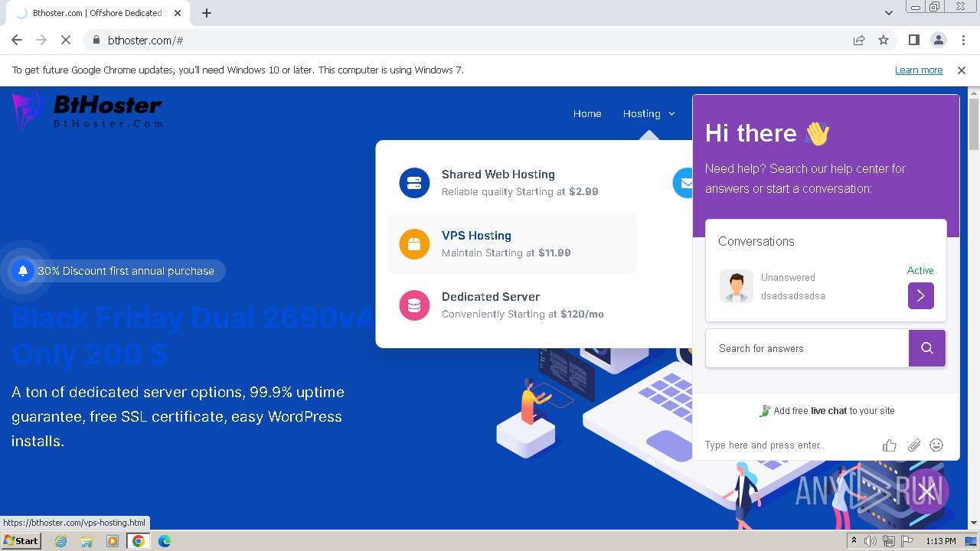The image size is (980, 551).
Task: Open emoji picker in chat widget
Action: [x=936, y=445]
